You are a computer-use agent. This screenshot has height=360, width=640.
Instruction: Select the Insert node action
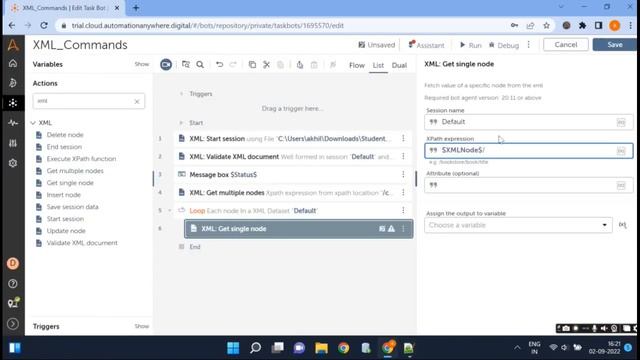tap(63, 195)
